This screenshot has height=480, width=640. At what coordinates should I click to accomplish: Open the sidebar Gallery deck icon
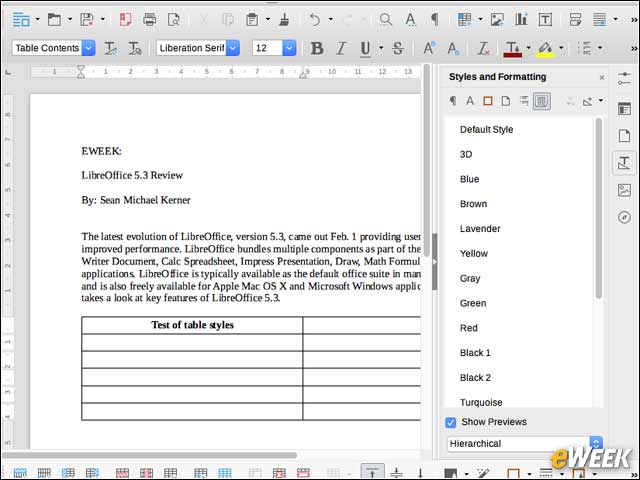[x=624, y=190]
